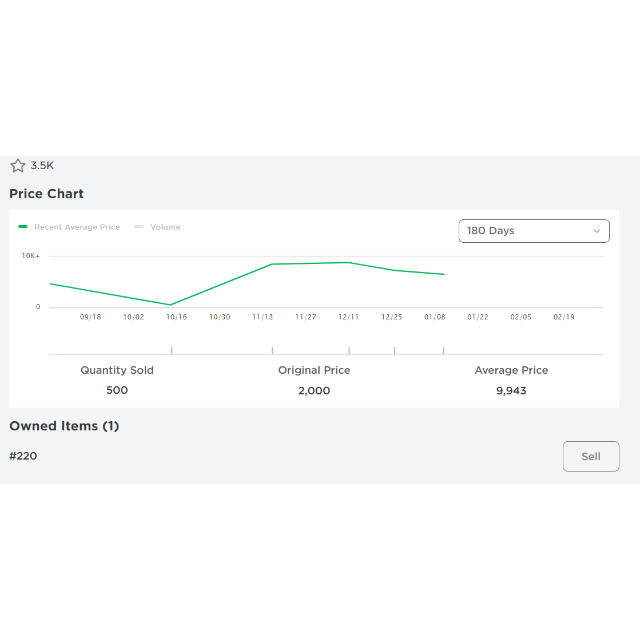Click the peak price point near 12/11
Viewport: 640px width, 640px height.
tap(349, 262)
